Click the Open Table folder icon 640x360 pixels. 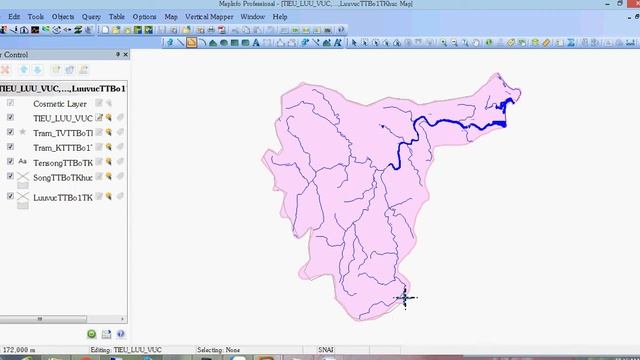[x=116, y=30]
